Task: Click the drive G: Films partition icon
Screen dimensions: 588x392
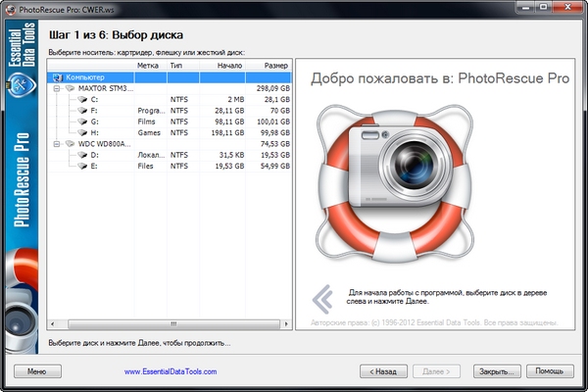Action: pyautogui.click(x=82, y=122)
